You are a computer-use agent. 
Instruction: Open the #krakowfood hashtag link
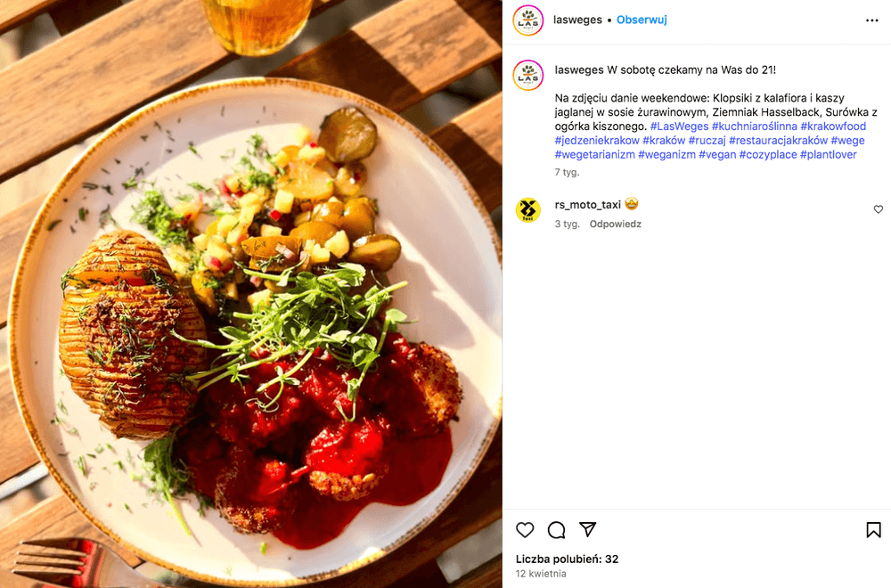833,127
